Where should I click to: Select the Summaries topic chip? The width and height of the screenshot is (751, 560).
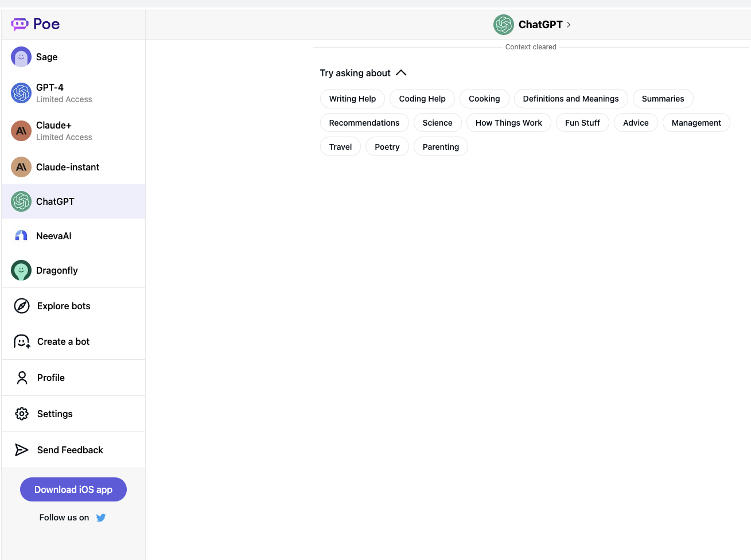pyautogui.click(x=663, y=99)
